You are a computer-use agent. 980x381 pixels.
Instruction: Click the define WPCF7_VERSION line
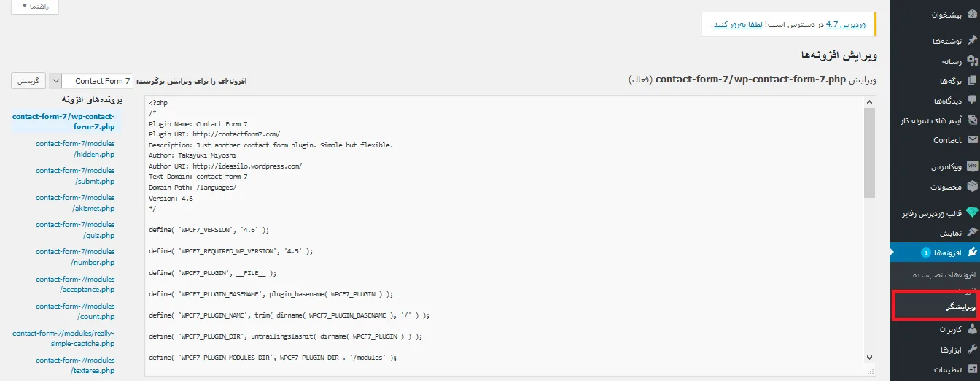[x=209, y=229]
